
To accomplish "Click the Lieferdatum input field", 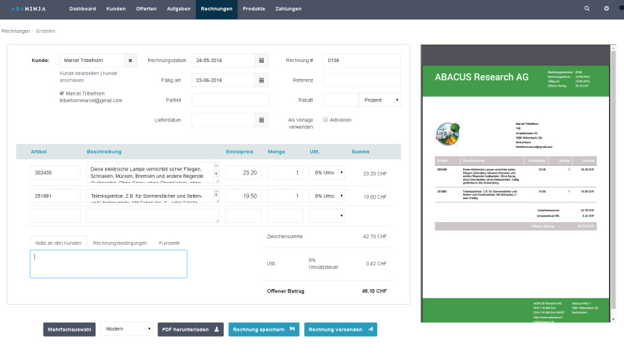I will click(223, 120).
